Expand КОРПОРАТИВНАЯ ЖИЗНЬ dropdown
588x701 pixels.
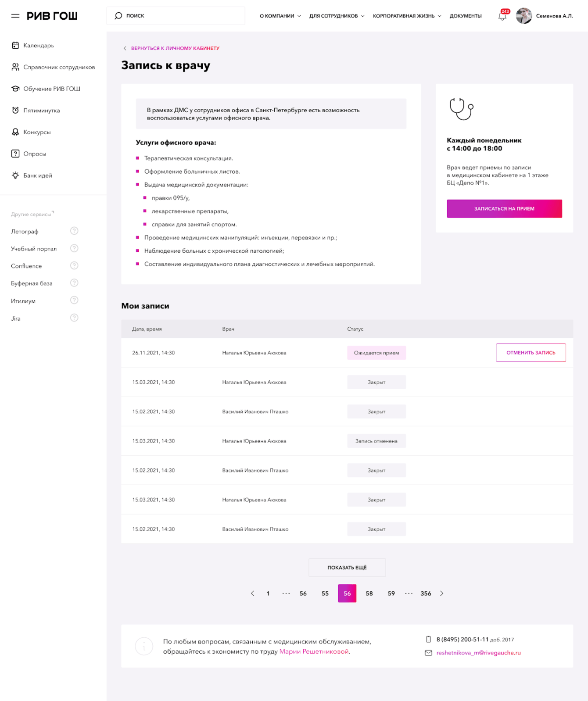tap(407, 16)
